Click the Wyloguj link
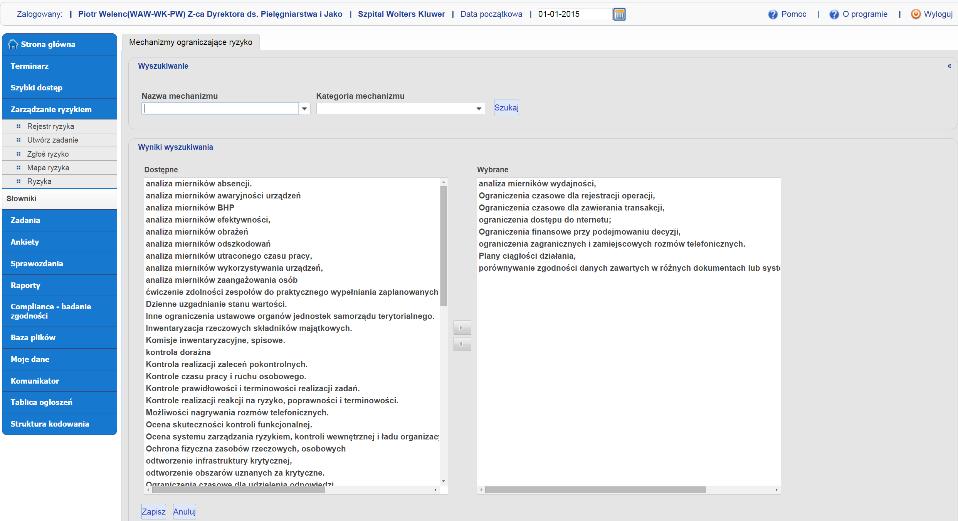 (x=938, y=14)
